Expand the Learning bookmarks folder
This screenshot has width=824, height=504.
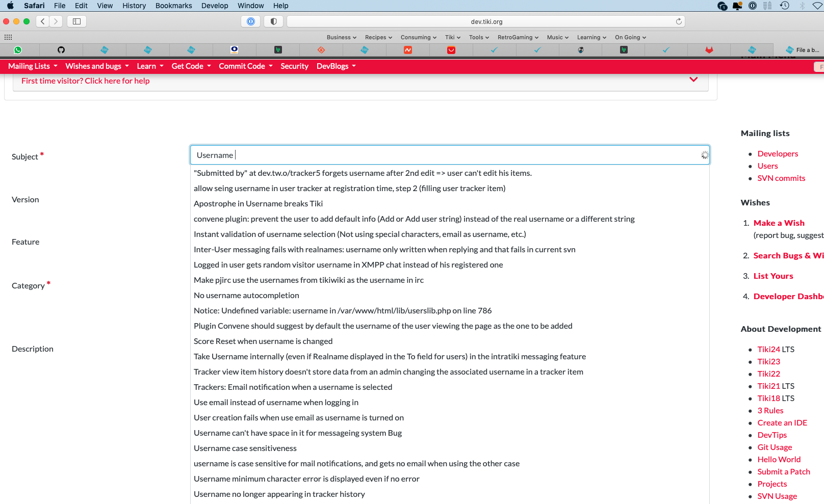592,37
